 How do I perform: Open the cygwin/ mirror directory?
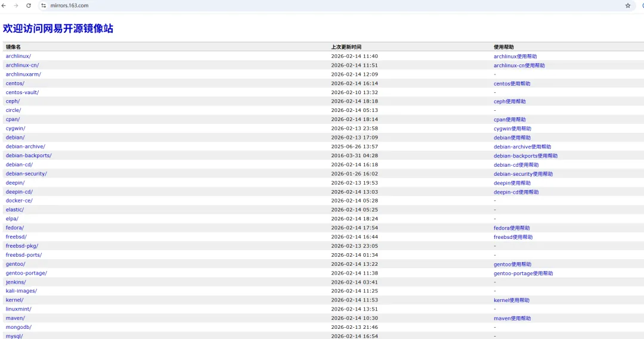pyautogui.click(x=16, y=129)
